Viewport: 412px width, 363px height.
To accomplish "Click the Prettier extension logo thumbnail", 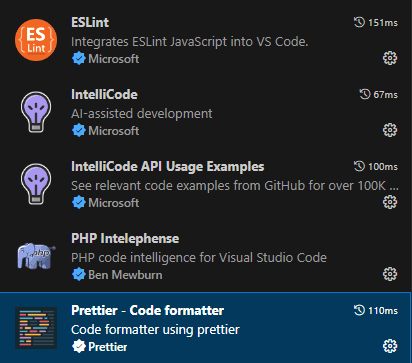I will 36,328.
